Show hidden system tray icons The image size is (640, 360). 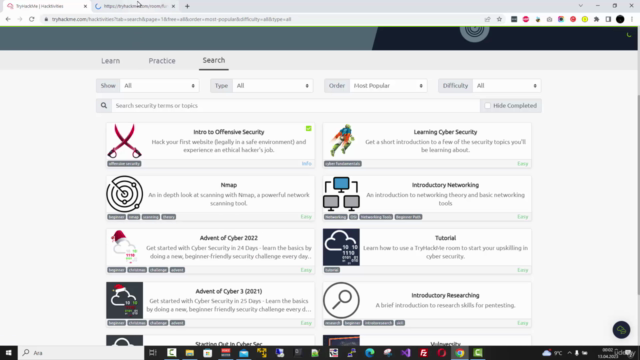tap(569, 353)
